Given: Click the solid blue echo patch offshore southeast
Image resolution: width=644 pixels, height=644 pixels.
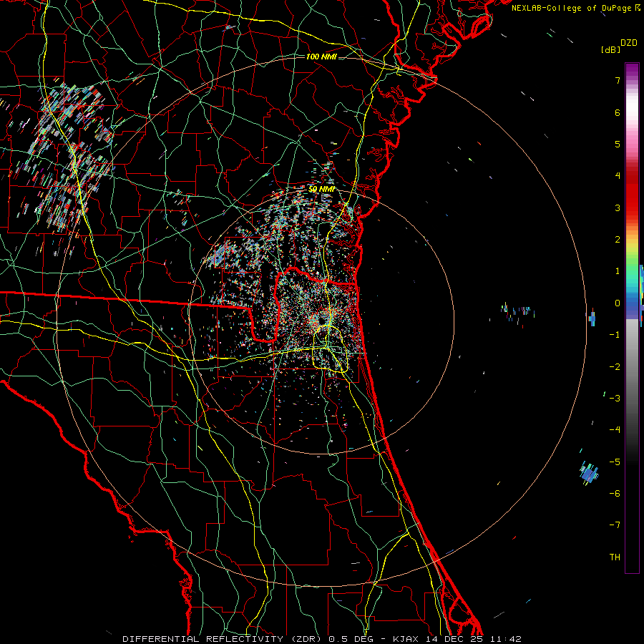Looking at the screenshot, I should [589, 473].
